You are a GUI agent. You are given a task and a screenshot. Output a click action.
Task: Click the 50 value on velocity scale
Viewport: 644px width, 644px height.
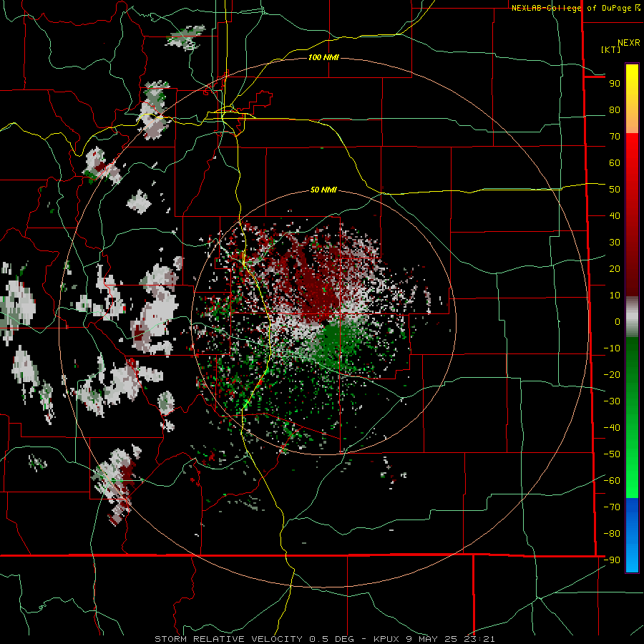[x=615, y=190]
